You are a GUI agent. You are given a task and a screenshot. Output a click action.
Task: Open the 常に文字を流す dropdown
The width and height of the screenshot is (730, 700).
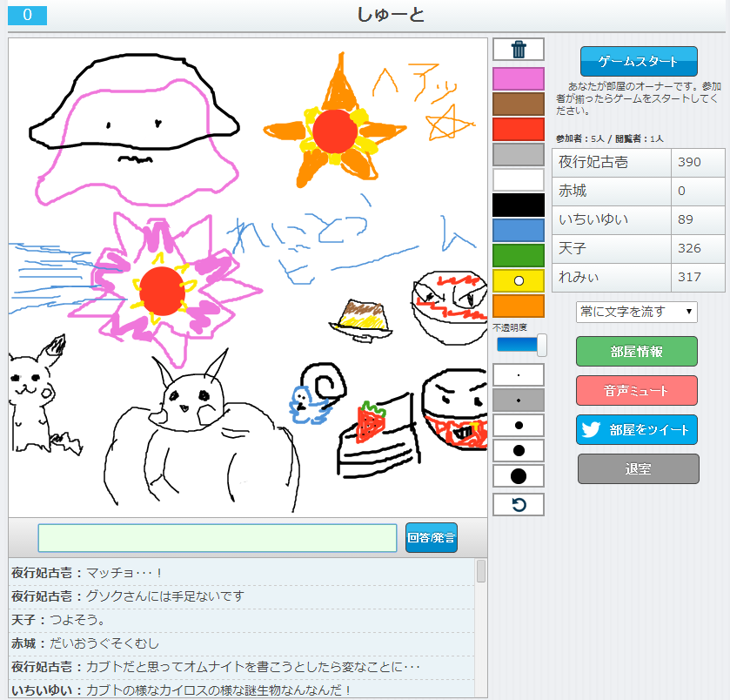coord(636,312)
